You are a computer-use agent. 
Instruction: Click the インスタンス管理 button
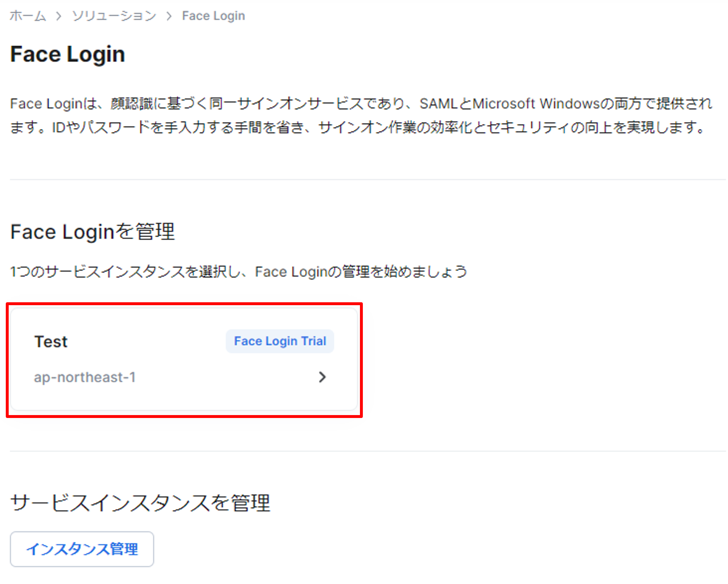point(82,550)
